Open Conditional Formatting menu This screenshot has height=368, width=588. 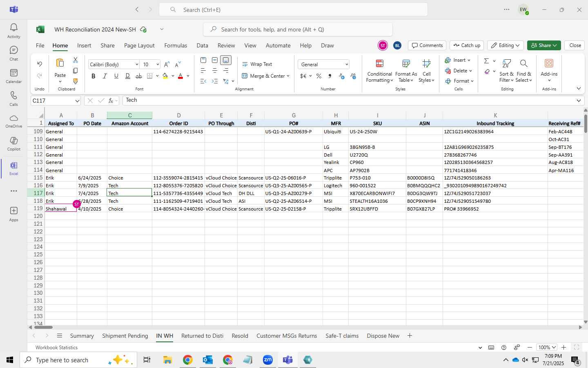click(x=379, y=70)
